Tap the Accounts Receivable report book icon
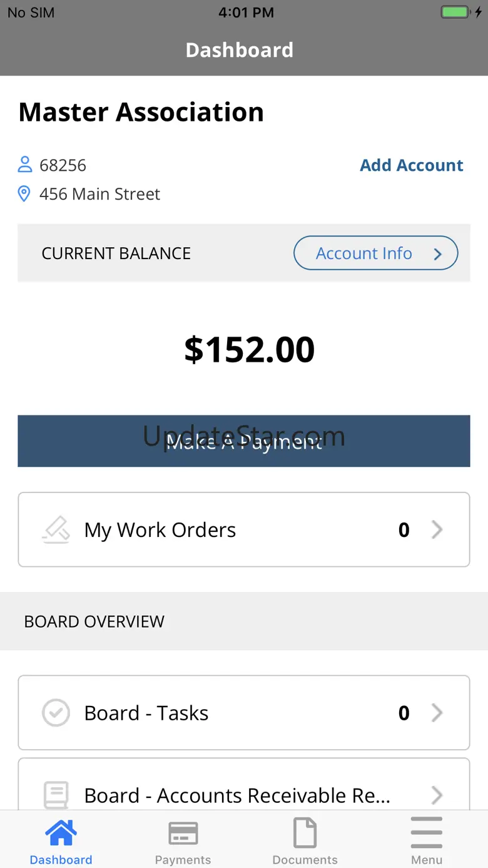This screenshot has height=868, width=488. point(56,795)
